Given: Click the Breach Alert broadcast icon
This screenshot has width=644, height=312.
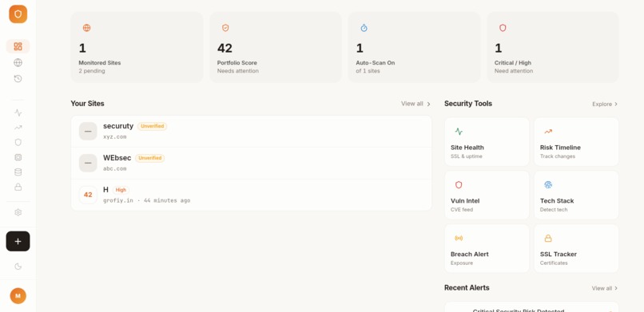Looking at the screenshot, I should [459, 239].
